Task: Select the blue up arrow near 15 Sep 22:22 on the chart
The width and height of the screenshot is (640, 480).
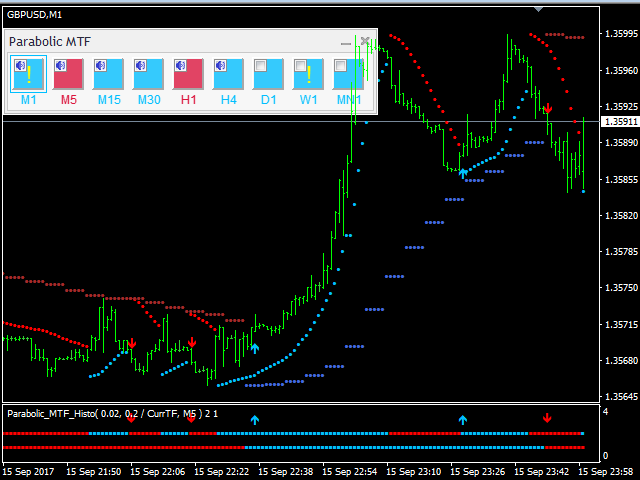Action: [255, 349]
